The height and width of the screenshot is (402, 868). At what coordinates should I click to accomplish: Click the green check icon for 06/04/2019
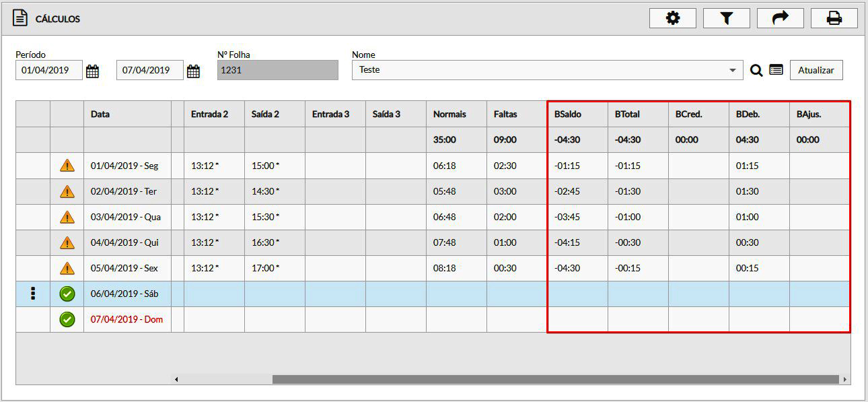(x=67, y=294)
